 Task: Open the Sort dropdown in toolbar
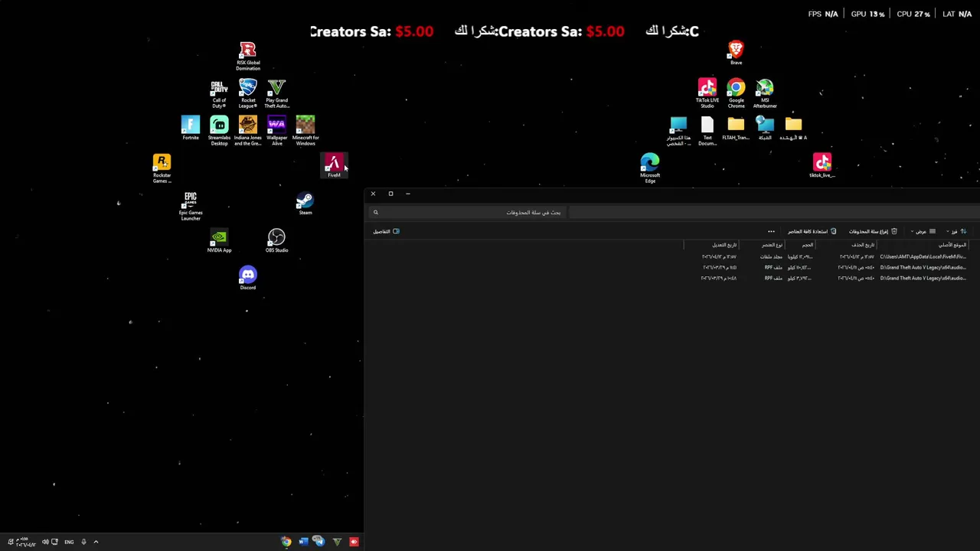pos(956,231)
